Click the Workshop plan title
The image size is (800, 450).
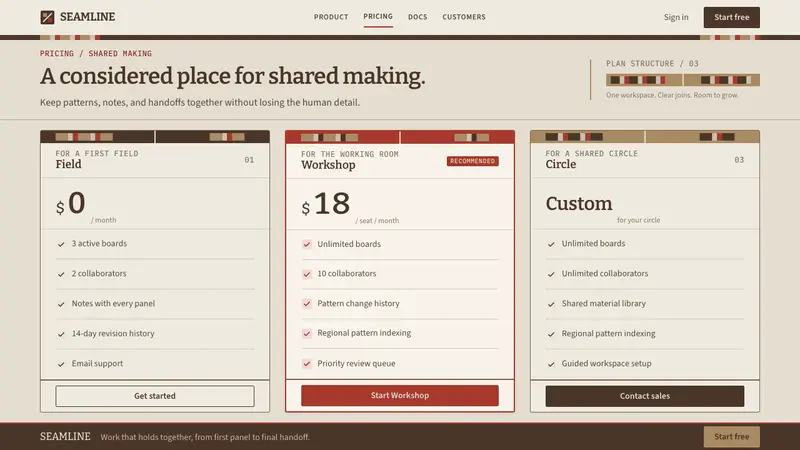coord(328,165)
